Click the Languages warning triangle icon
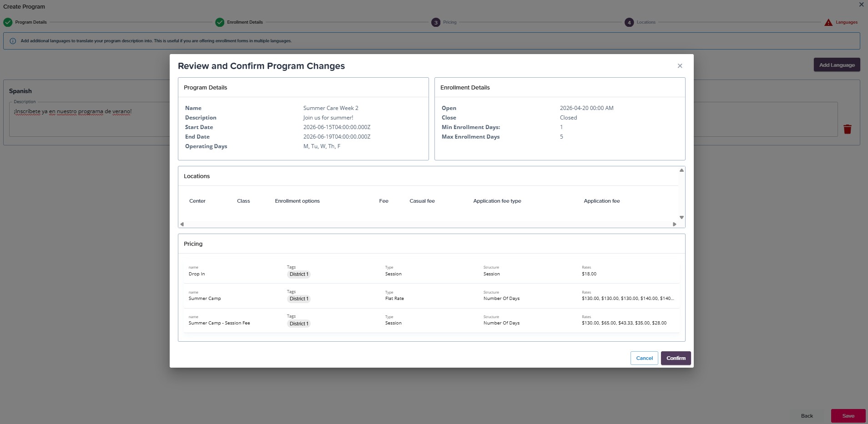This screenshot has height=424, width=868. 828,22
